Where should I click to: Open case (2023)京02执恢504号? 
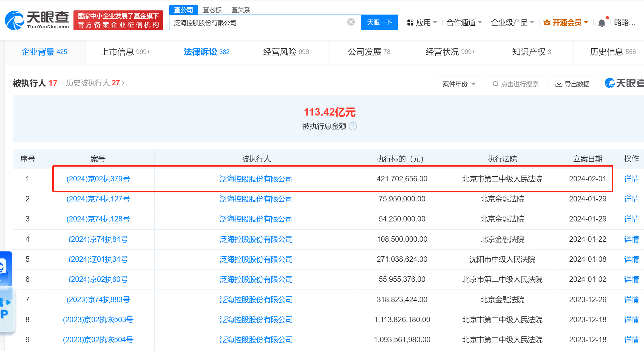pos(98,340)
